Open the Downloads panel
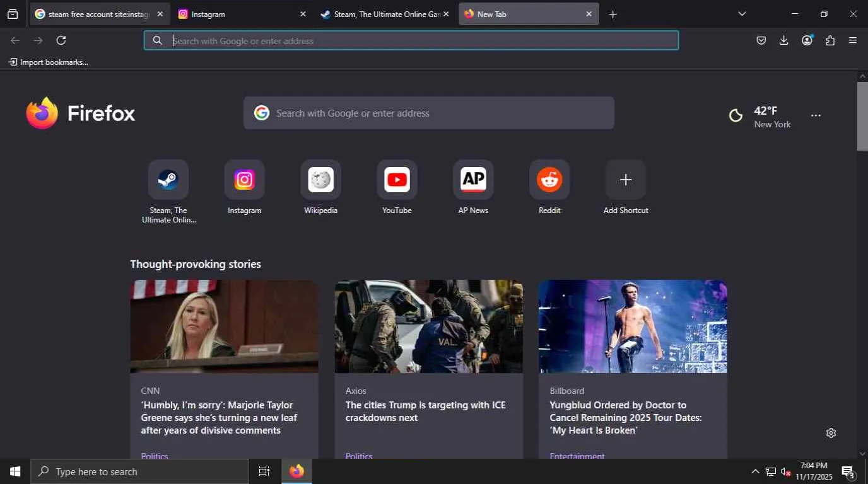This screenshot has height=484, width=868. click(x=784, y=40)
